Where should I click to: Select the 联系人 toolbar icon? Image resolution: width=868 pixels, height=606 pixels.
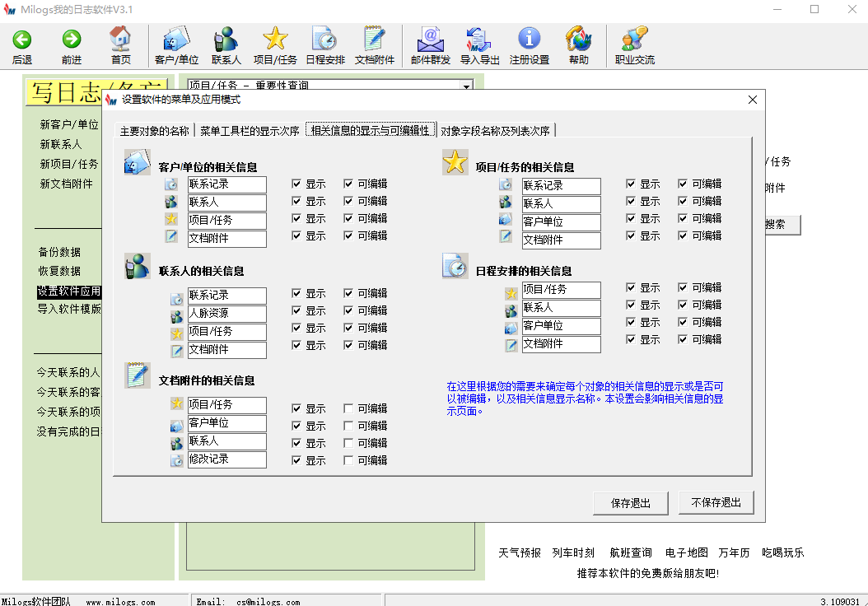[x=226, y=45]
